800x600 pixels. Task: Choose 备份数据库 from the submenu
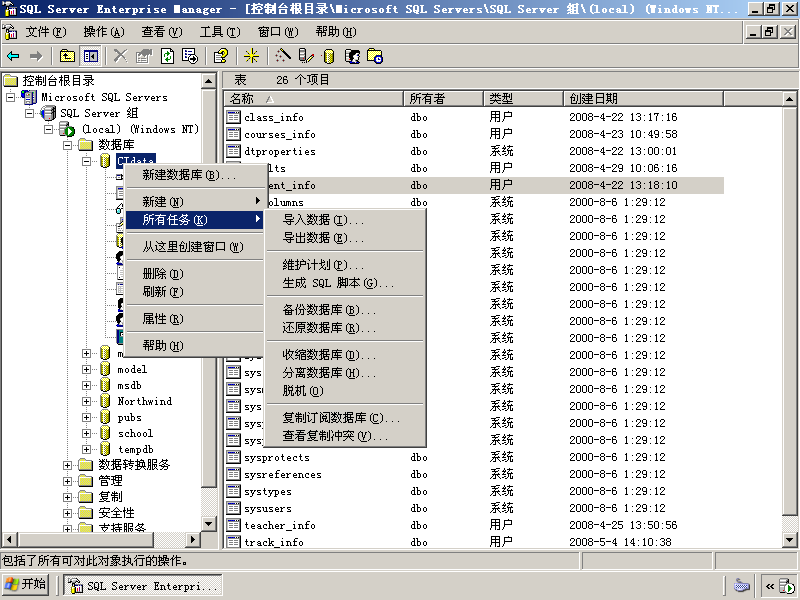345,310
